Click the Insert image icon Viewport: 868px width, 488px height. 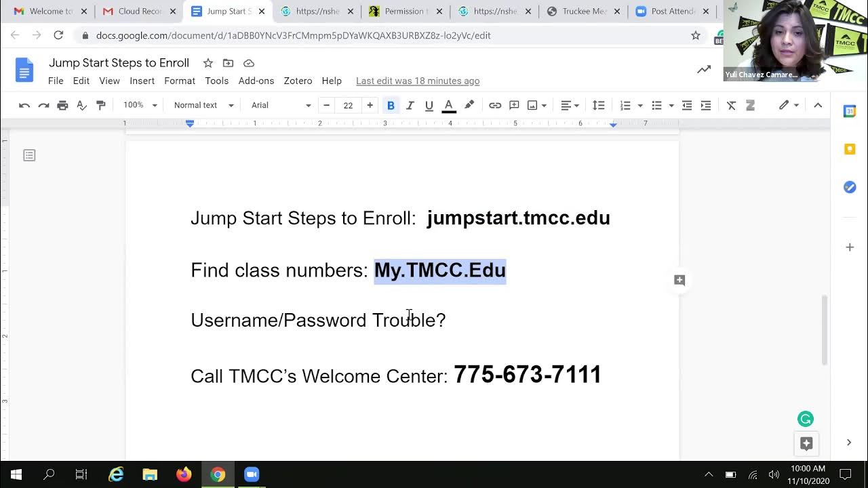point(532,105)
